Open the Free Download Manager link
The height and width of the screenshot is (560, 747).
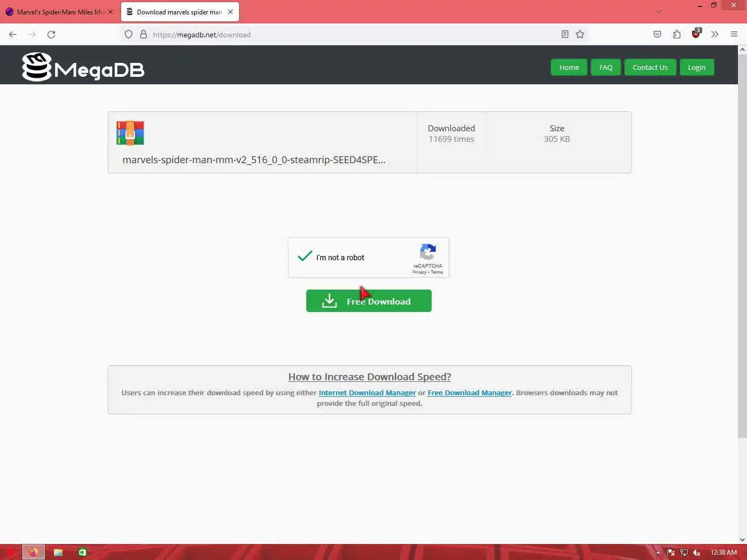pos(470,393)
